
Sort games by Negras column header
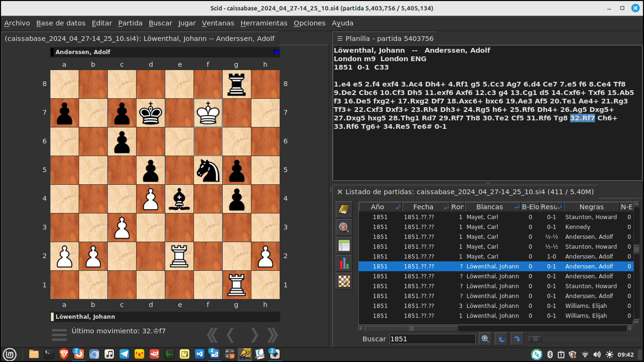(x=591, y=207)
